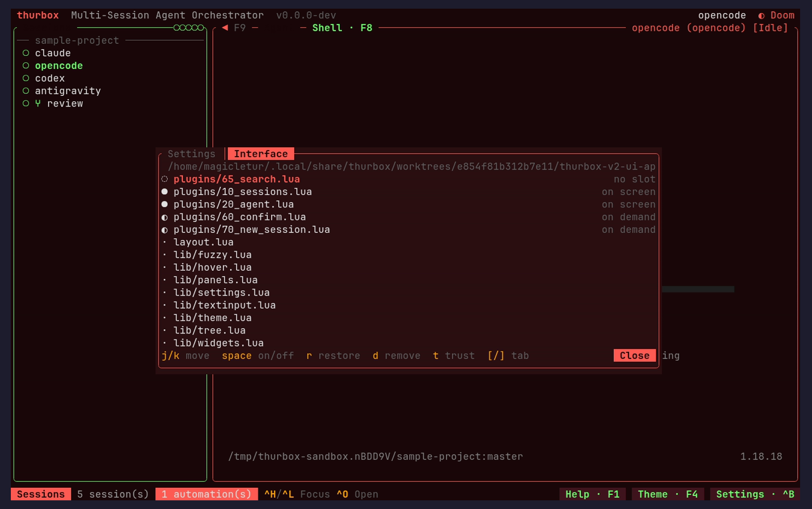Select the review session
Image resolution: width=812 pixels, height=509 pixels.
click(x=65, y=103)
